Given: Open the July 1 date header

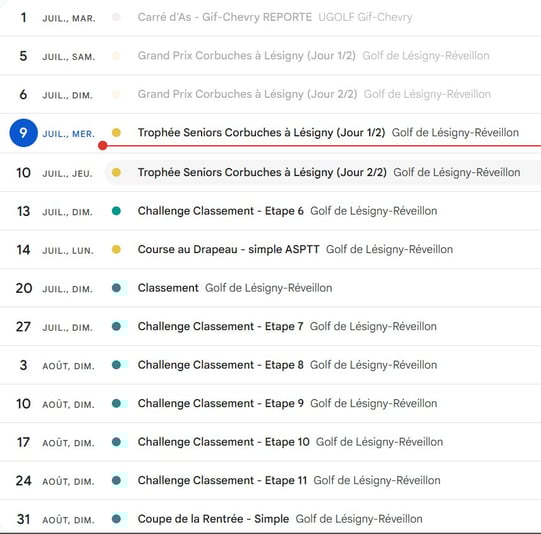Looking at the screenshot, I should pyautogui.click(x=23, y=18).
